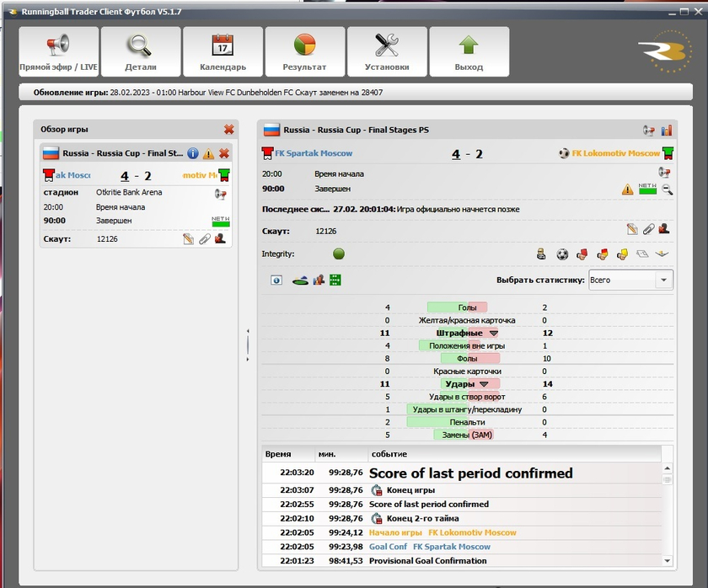Viewport: 708px width, 588px height.
Task: Click the soccer ball icon on the Integrity row
Action: tap(562, 254)
